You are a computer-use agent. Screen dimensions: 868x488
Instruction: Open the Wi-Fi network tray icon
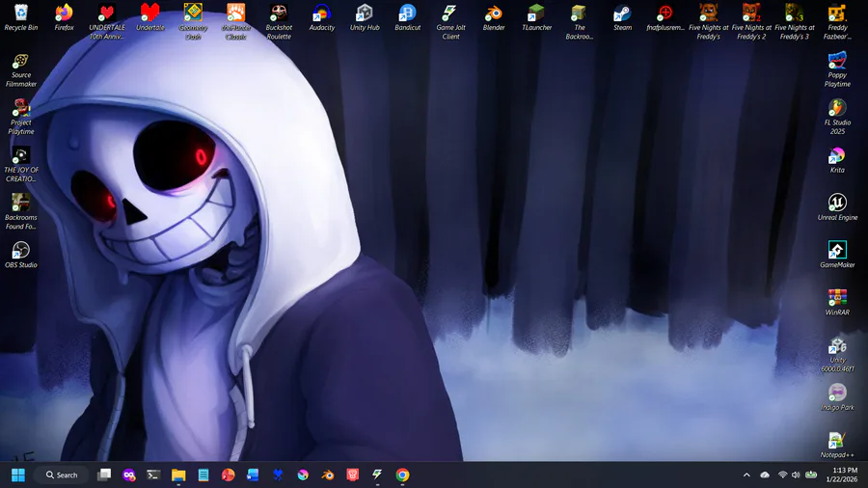pyautogui.click(x=783, y=474)
